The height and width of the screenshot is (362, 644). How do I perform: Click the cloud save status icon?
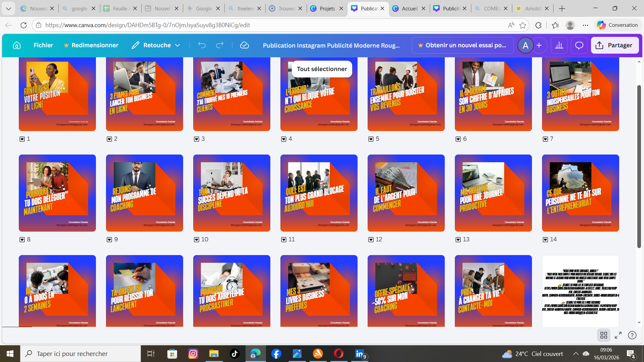(x=245, y=45)
